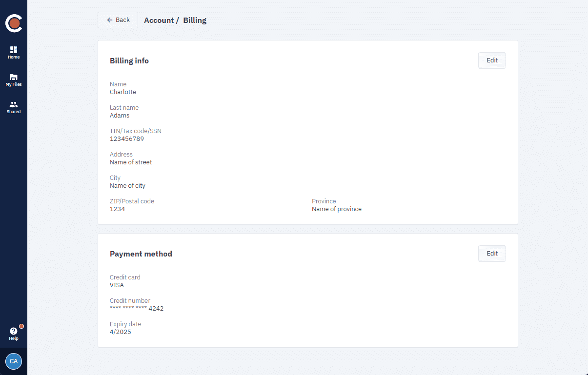Image resolution: width=588 pixels, height=375 pixels.
Task: Click the last name Adams
Action: tap(120, 116)
